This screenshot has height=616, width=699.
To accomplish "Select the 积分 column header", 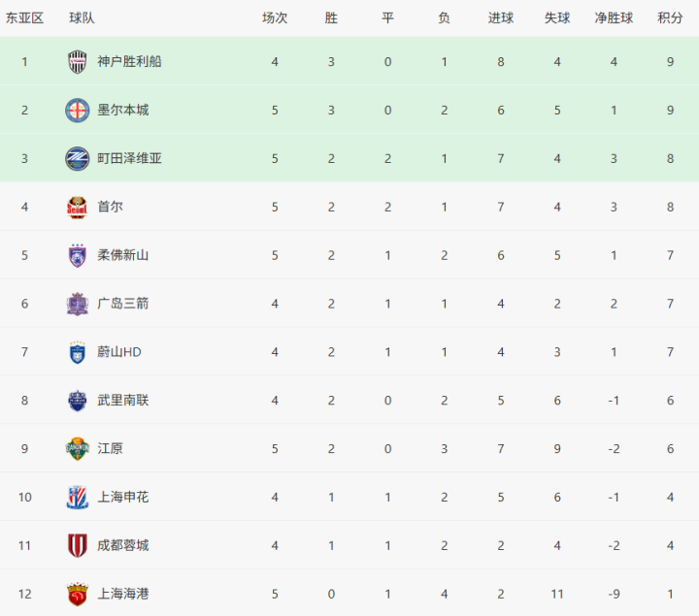I will point(670,18).
